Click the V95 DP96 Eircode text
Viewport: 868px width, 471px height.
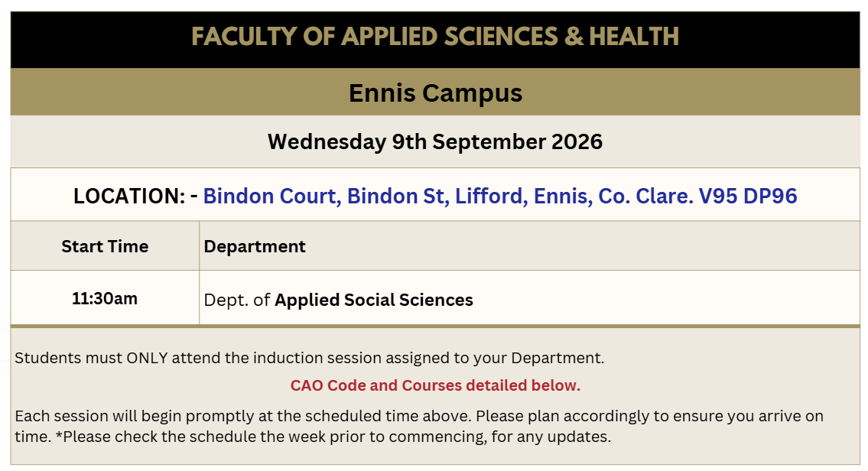(748, 196)
